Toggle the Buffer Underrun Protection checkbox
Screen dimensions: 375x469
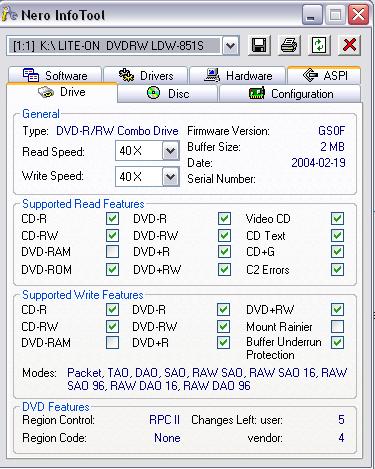click(x=337, y=342)
